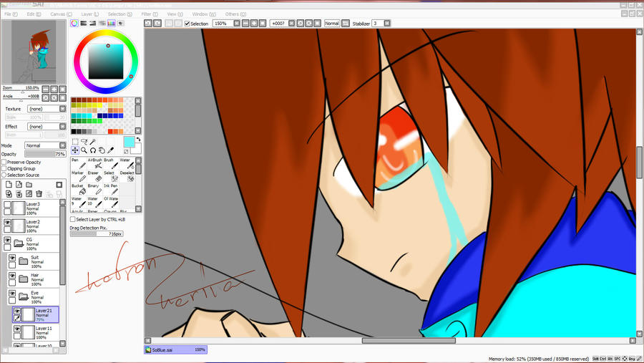The height and width of the screenshot is (363, 644).
Task: Select the Marker tool
Action: pyautogui.click(x=77, y=176)
